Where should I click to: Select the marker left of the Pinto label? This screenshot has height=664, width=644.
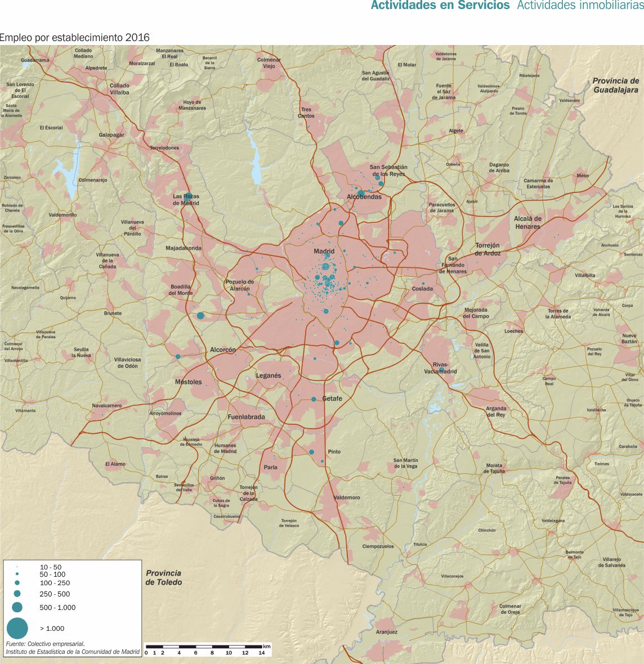click(311, 452)
